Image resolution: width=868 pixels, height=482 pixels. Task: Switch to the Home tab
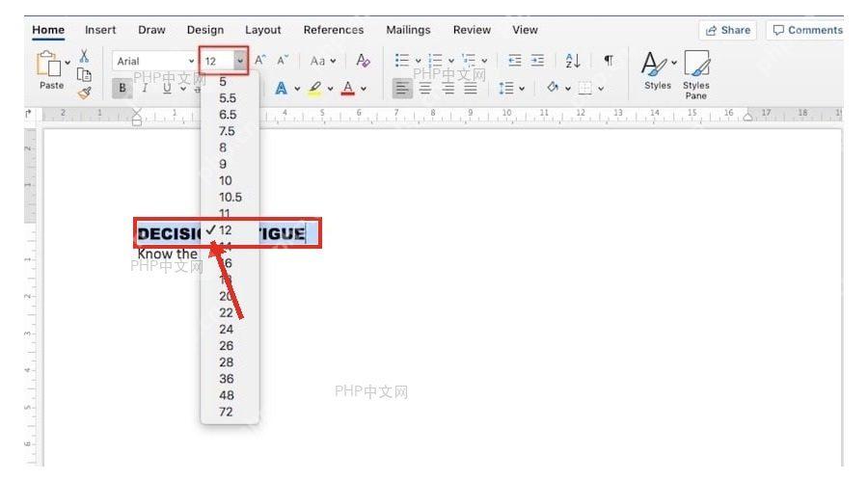(48, 30)
